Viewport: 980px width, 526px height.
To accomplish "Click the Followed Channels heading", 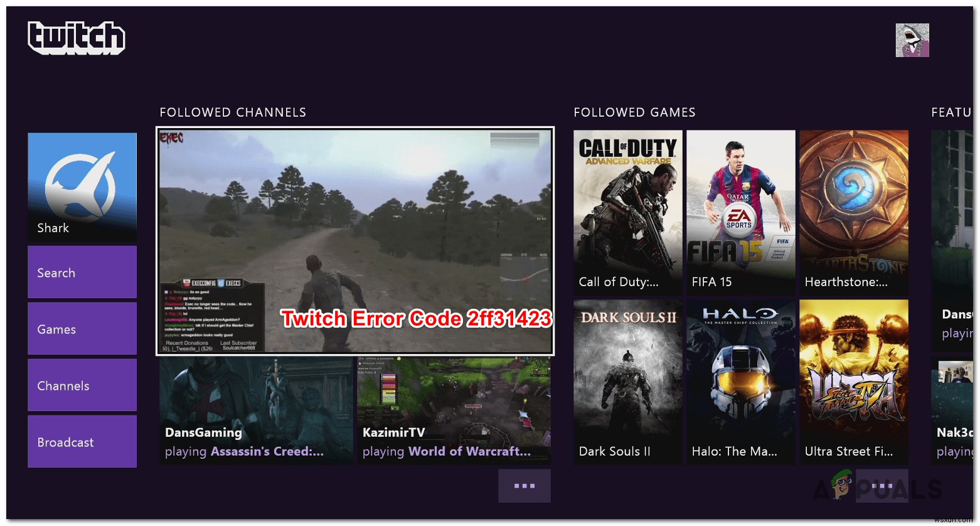I will point(233,112).
